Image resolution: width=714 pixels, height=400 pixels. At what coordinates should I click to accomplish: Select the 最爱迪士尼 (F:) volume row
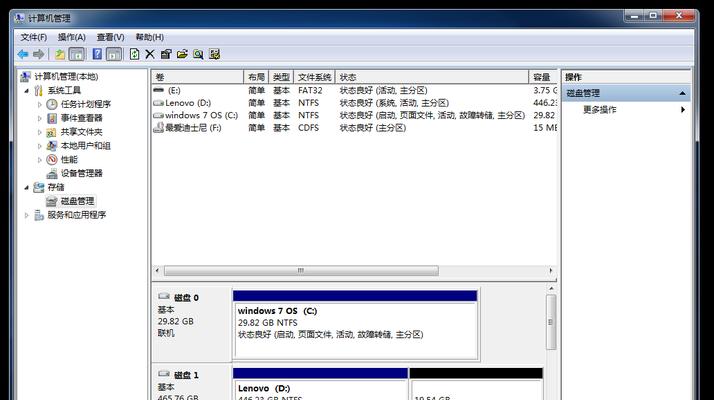354,128
